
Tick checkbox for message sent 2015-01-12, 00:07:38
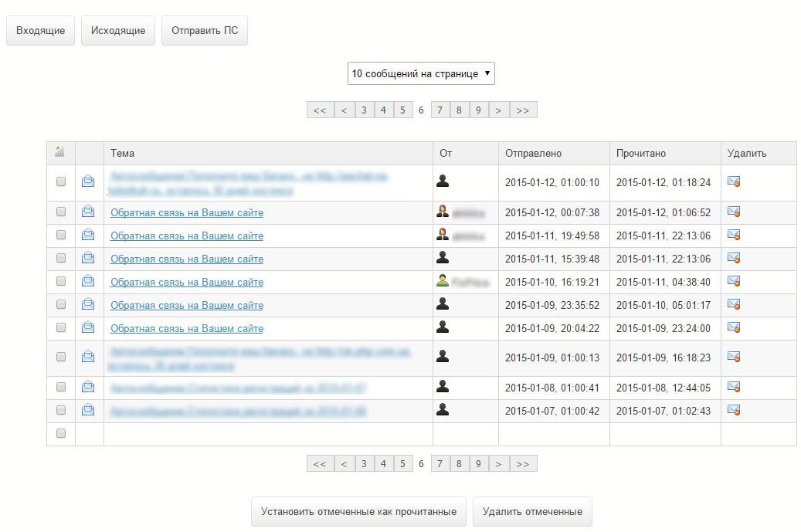tap(61, 212)
